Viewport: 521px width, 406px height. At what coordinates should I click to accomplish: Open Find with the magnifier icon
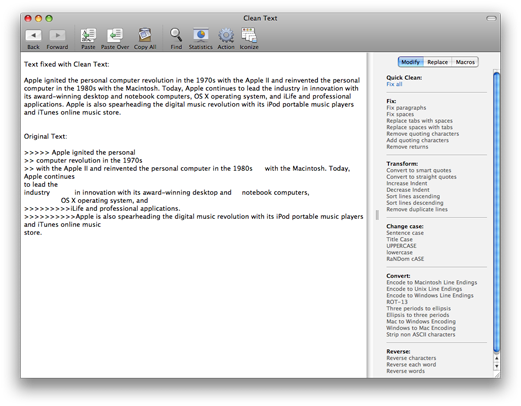[x=176, y=35]
